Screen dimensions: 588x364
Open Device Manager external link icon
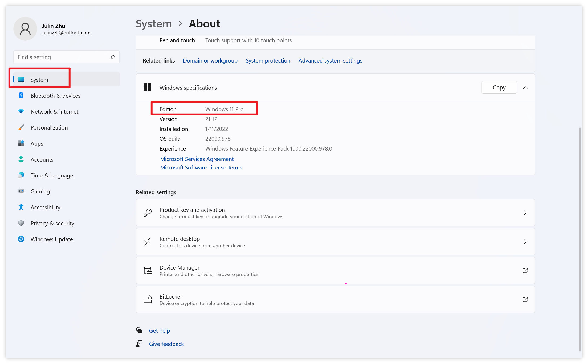[525, 271]
